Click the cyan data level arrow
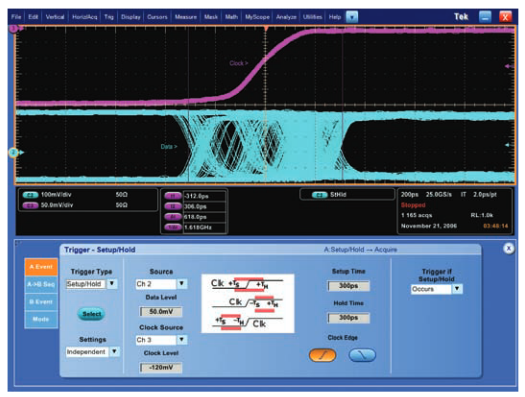The width and height of the screenshot is (525, 397). pos(508,145)
